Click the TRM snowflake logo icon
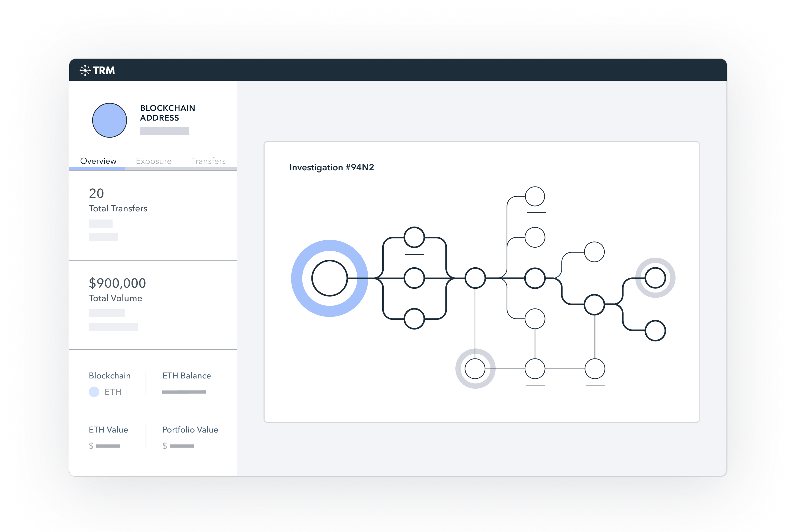 [85, 71]
